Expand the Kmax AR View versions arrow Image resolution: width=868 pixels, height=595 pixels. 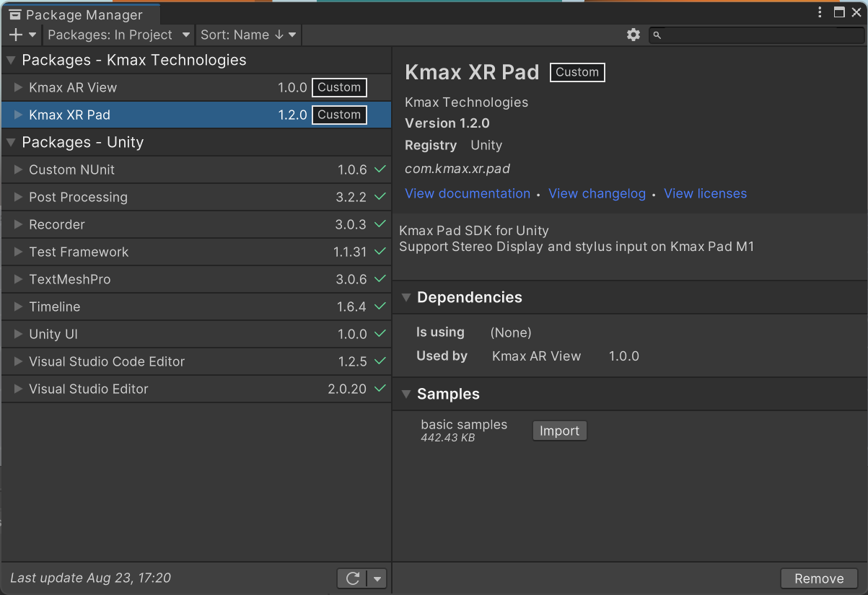[19, 87]
